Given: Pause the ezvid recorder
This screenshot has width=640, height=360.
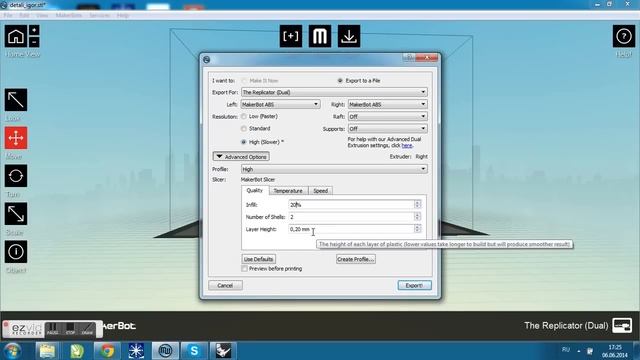Looking at the screenshot, I should pyautogui.click(x=52, y=329).
